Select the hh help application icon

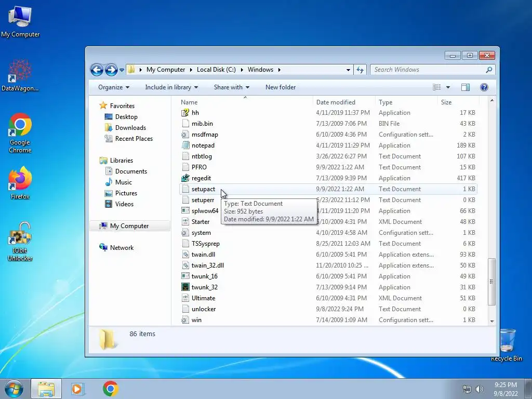tap(185, 113)
